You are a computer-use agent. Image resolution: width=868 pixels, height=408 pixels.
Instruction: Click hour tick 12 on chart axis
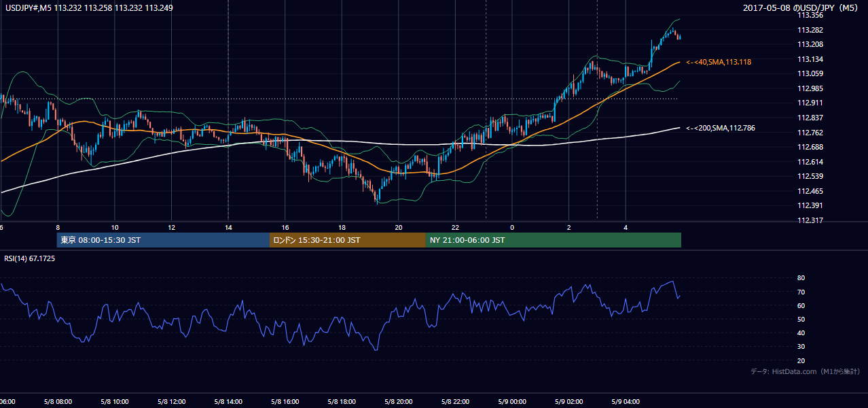pos(172,227)
